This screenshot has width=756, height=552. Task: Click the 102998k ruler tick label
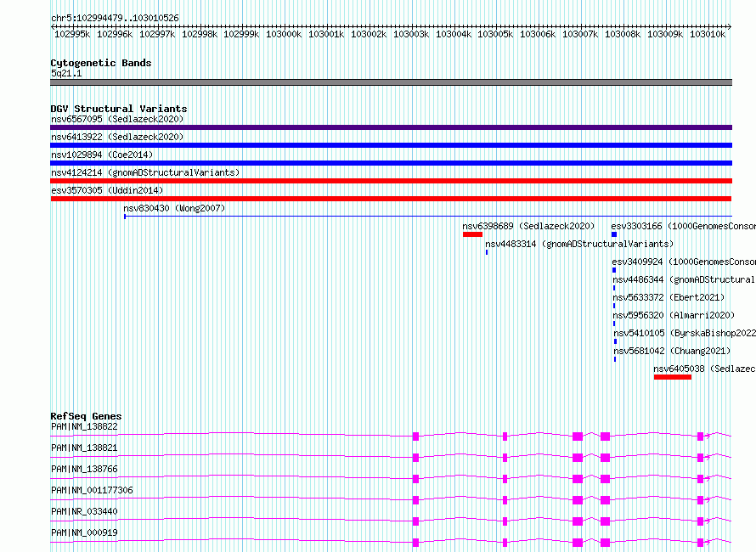[199, 34]
